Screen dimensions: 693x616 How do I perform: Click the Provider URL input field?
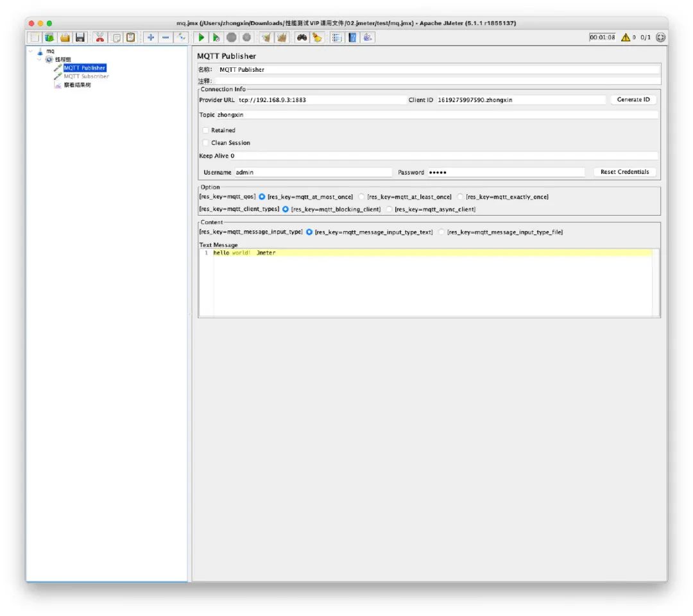point(321,100)
